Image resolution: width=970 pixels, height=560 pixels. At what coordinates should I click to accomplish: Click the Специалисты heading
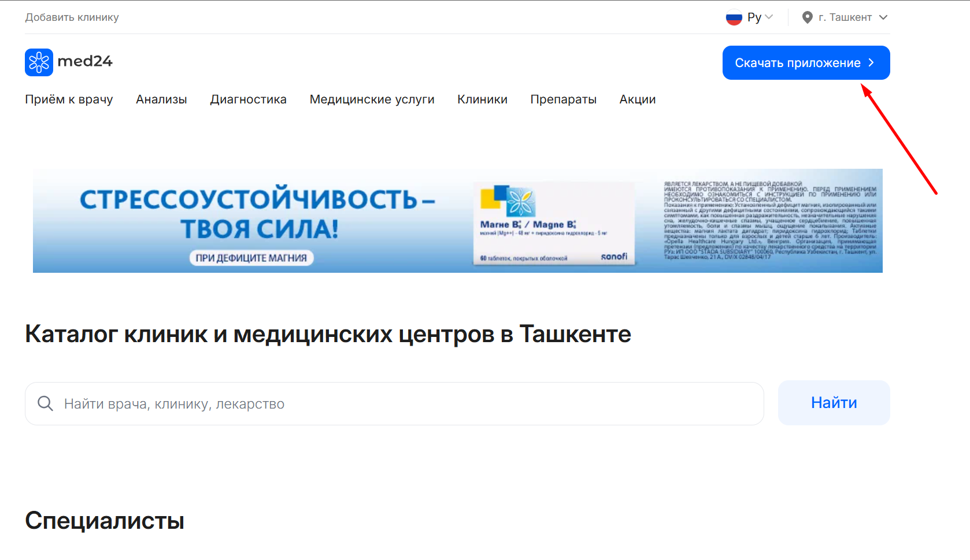[x=105, y=521]
